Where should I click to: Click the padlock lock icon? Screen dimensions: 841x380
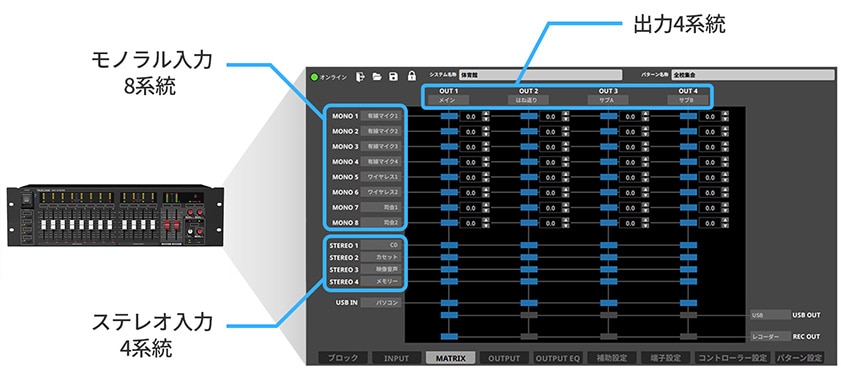411,76
